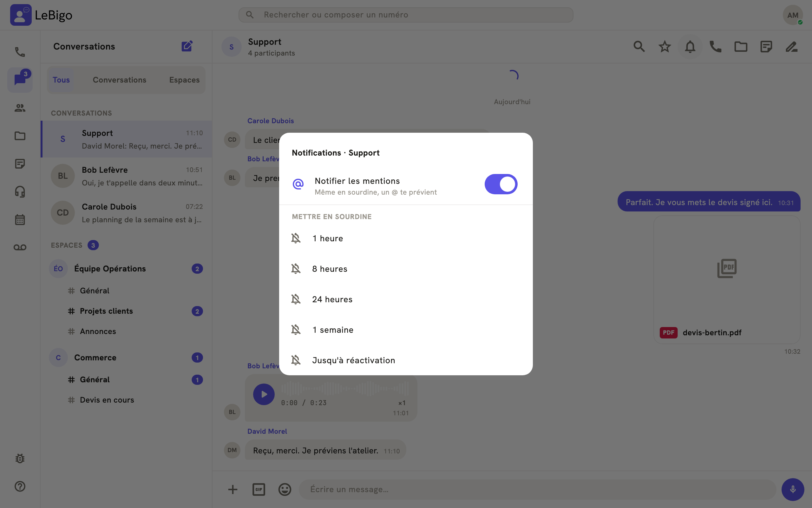Open the bug report sidebar icon
The image size is (812, 508).
pyautogui.click(x=20, y=458)
